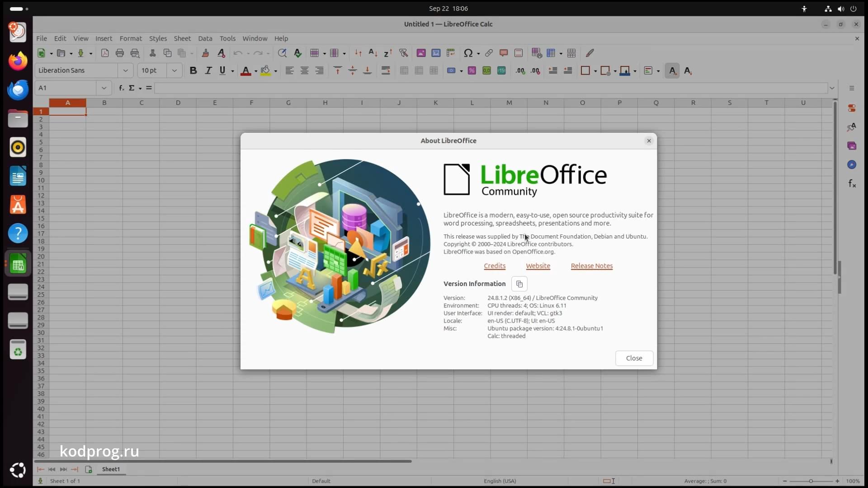Image resolution: width=868 pixels, height=488 pixels.
Task: Click column header D
Action: 178,103
